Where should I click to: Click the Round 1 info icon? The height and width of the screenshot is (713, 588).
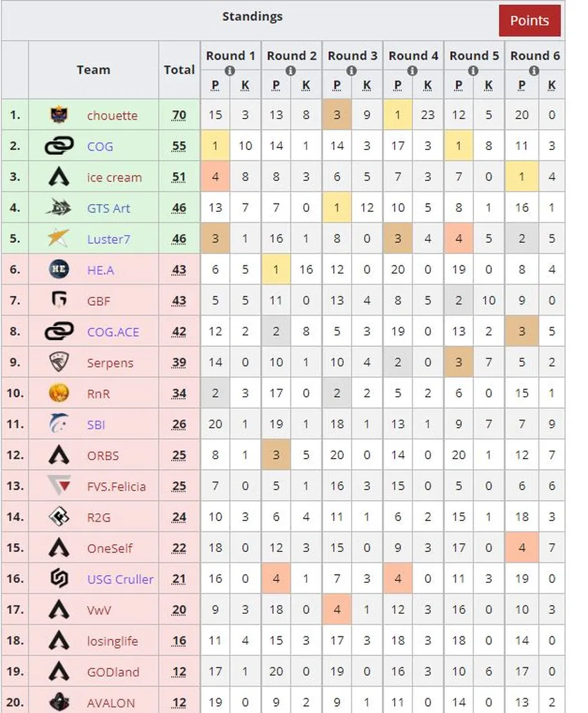pos(230,71)
